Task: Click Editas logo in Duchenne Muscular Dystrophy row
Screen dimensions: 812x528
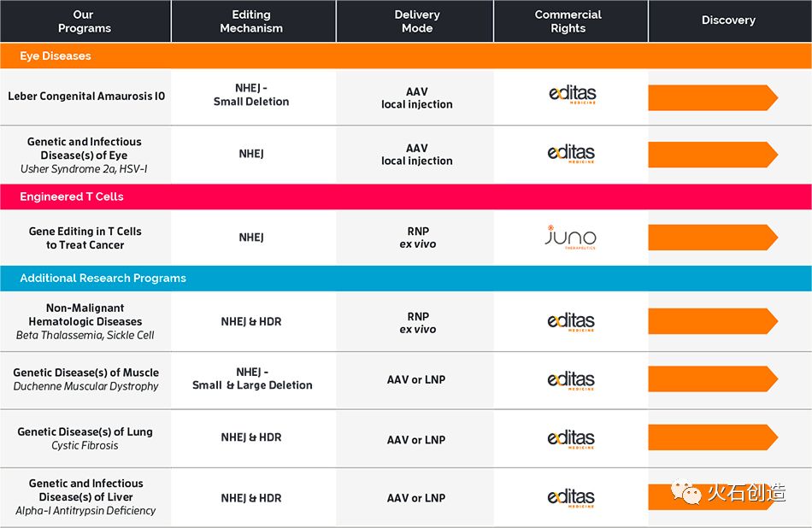Action: pyautogui.click(x=572, y=379)
